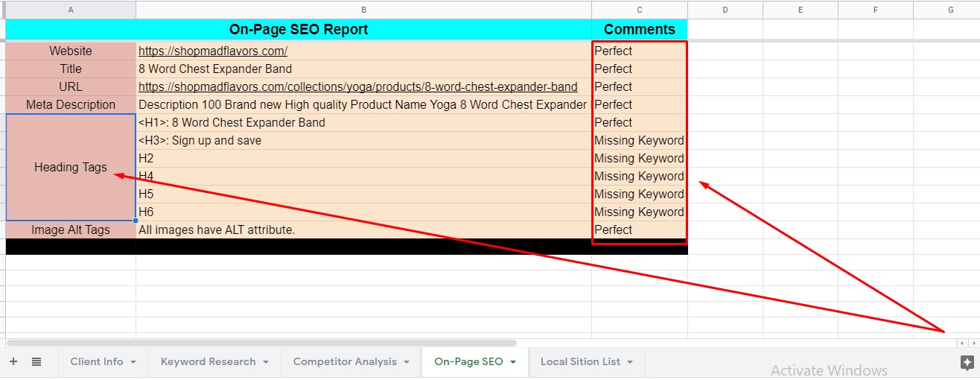Open the chest expander band product URL link
Screen dimensions: 980x380
357,87
